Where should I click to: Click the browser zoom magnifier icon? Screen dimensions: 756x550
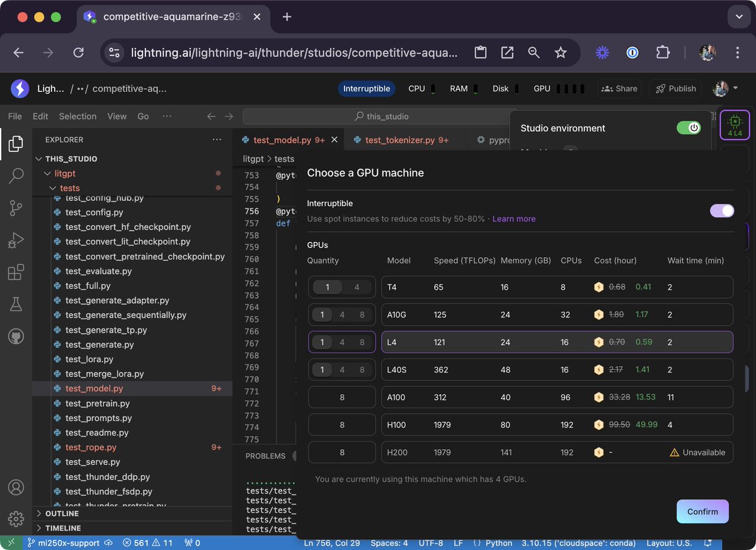click(534, 53)
